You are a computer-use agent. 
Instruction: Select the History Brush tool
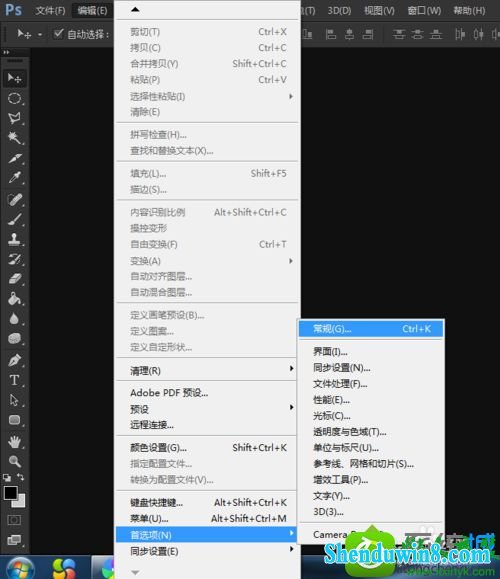[14, 259]
